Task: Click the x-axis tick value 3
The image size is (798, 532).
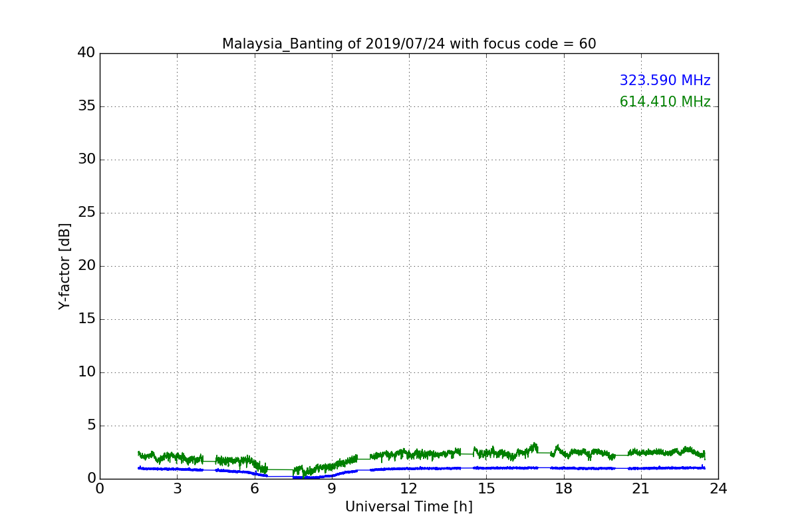Action: (177, 489)
